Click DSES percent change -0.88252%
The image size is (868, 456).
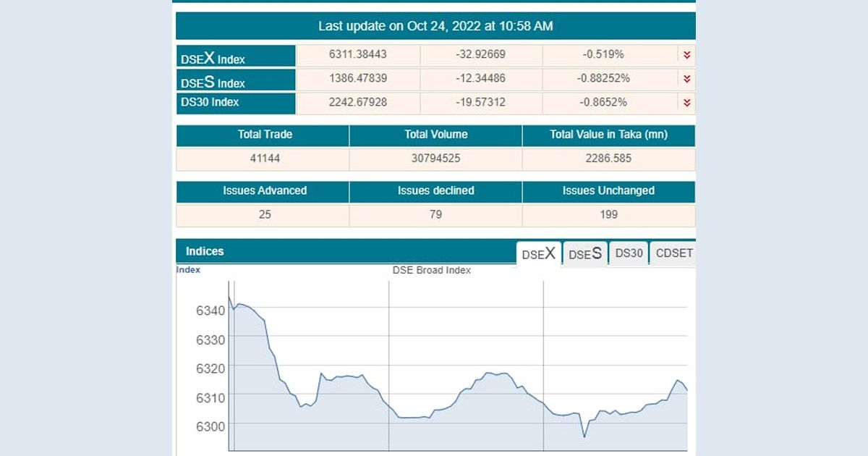coord(603,78)
